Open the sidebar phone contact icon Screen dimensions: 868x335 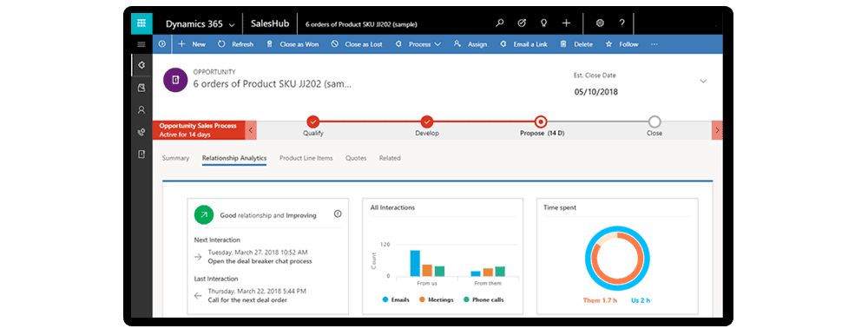141,132
